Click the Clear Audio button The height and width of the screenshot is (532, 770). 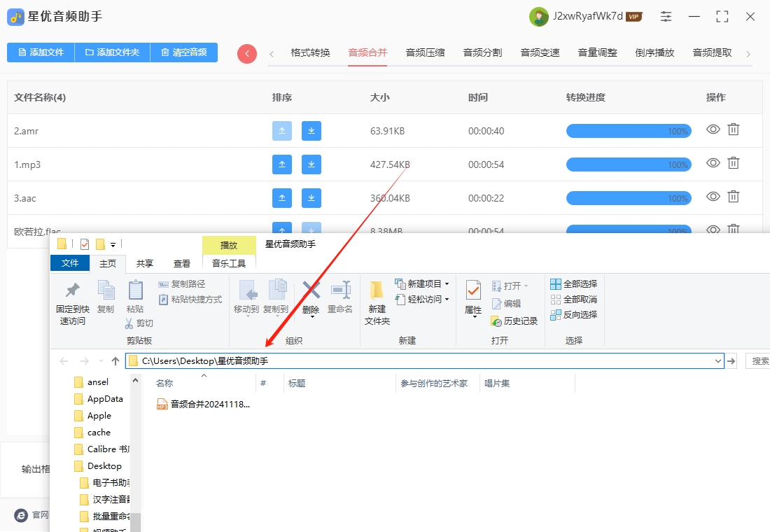coord(183,52)
